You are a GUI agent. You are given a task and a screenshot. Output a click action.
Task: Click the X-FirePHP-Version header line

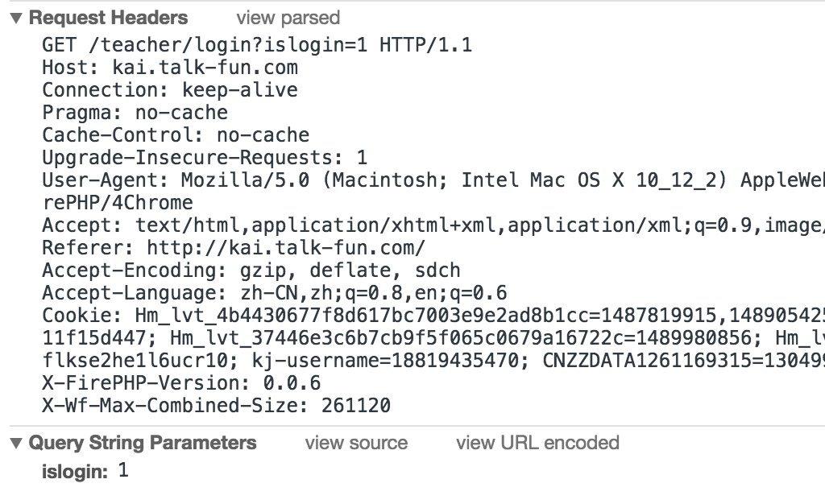[181, 384]
